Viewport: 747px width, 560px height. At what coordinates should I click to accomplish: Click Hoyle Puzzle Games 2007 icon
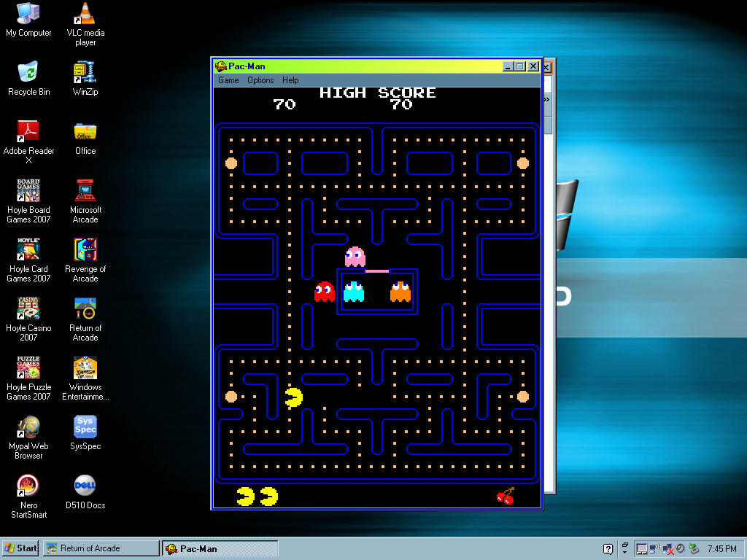28,378
